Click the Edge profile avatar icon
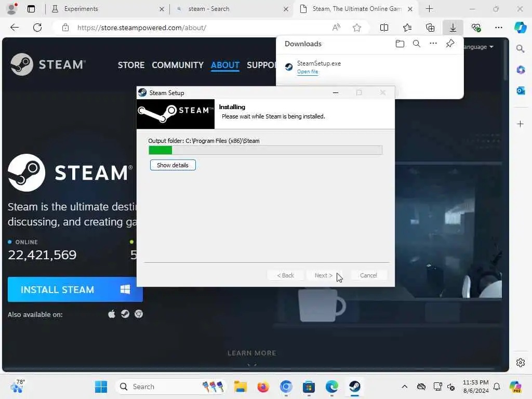The height and width of the screenshot is (399, 532). [12, 9]
